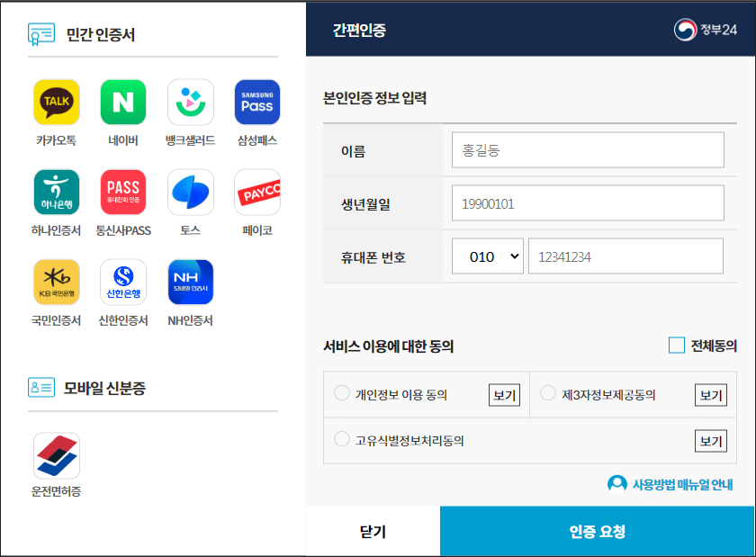
Task: Focus the 생년월일 input field
Action: (588, 203)
